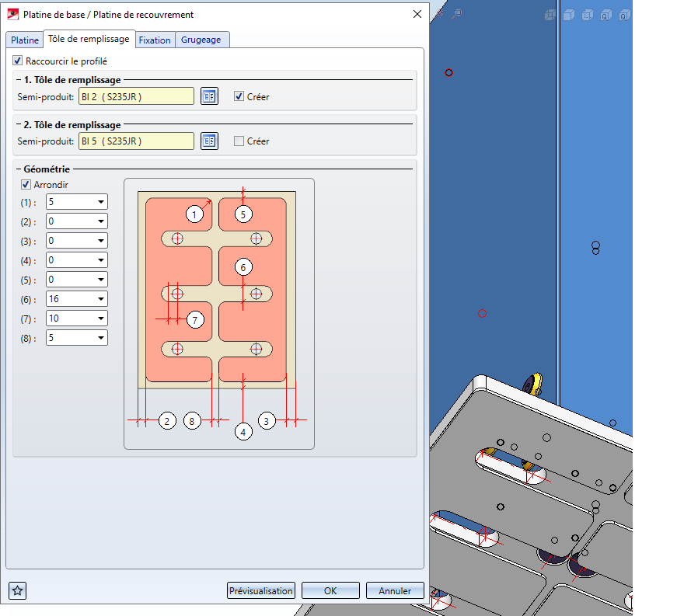Image resolution: width=691 pixels, height=616 pixels.
Task: Open catalog browser for first filler plate semi-product
Action: (x=209, y=96)
